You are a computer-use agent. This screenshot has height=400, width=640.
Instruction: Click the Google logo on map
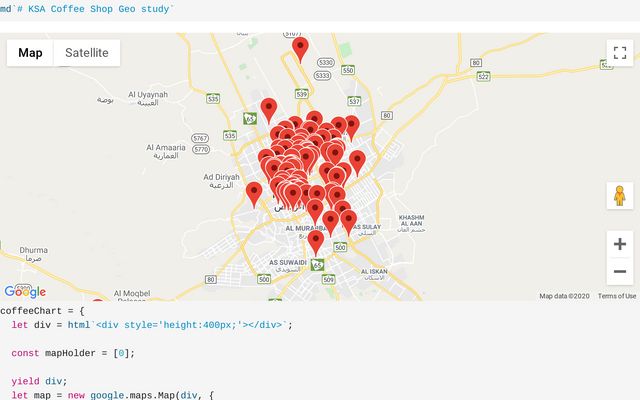(x=25, y=292)
